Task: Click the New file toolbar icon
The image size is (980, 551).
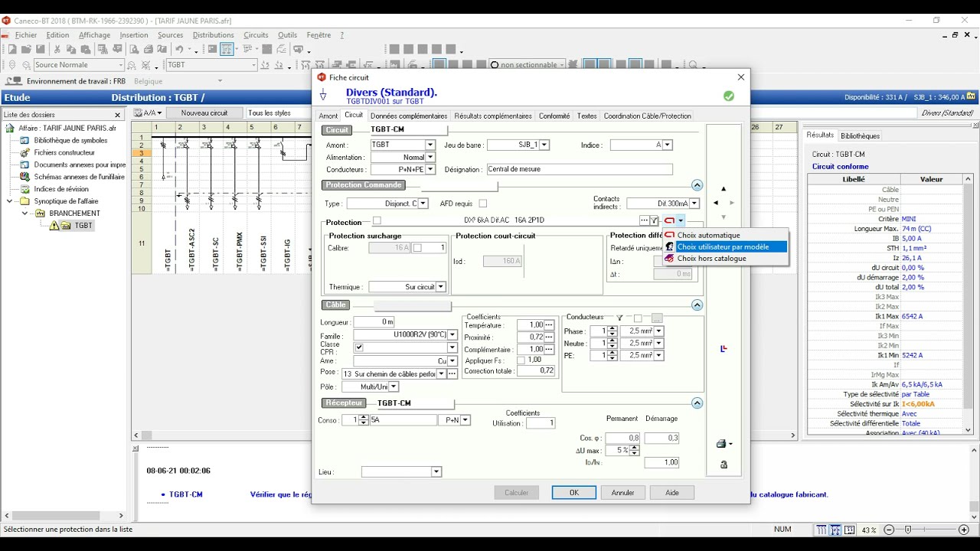Action: tap(12, 49)
